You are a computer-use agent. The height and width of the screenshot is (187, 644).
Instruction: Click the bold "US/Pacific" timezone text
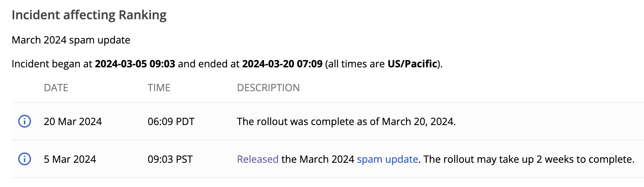(412, 64)
